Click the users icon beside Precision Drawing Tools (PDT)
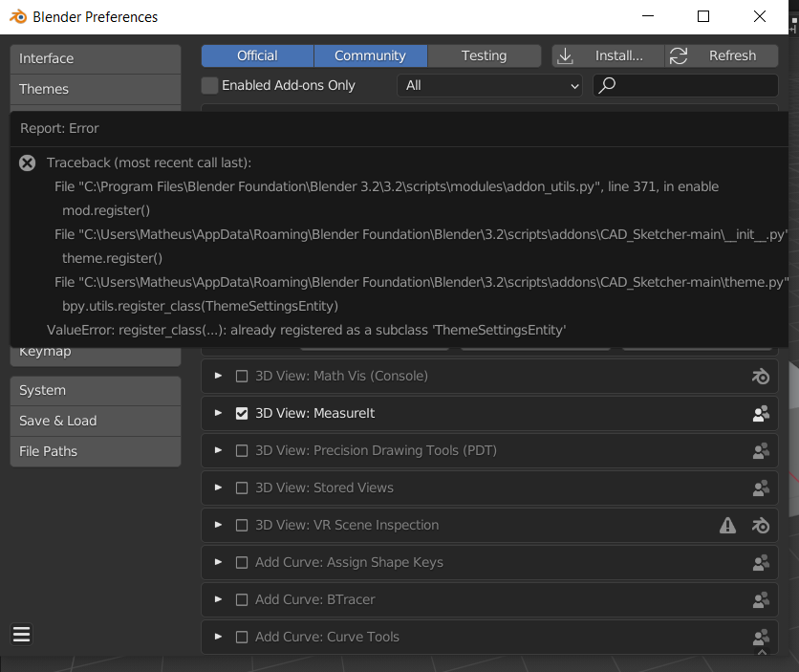This screenshot has width=799, height=672. [761, 450]
